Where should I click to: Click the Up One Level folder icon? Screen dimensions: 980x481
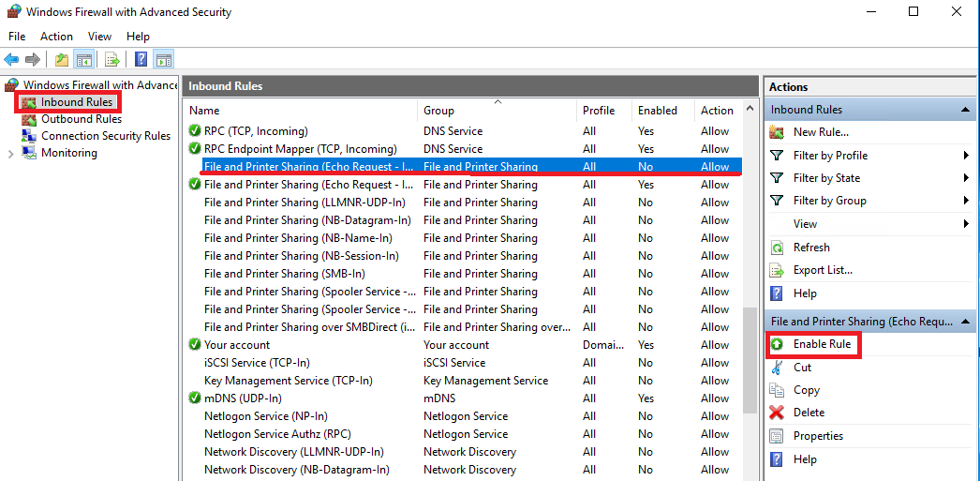coord(61,59)
